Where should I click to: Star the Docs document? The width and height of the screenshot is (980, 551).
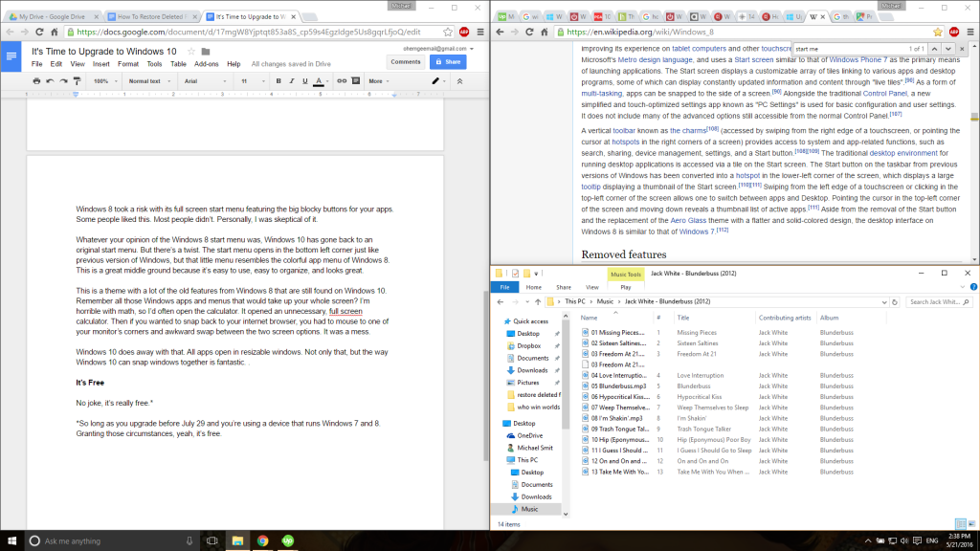tap(191, 52)
